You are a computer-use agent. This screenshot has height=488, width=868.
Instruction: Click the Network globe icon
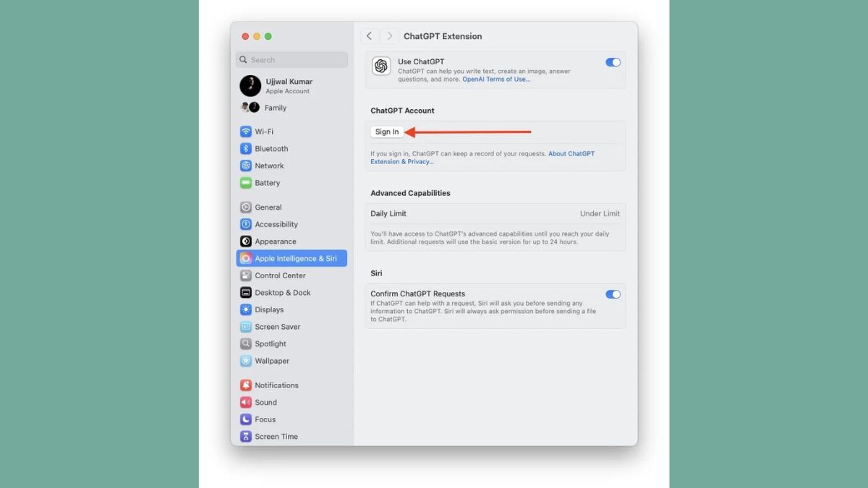click(x=246, y=166)
